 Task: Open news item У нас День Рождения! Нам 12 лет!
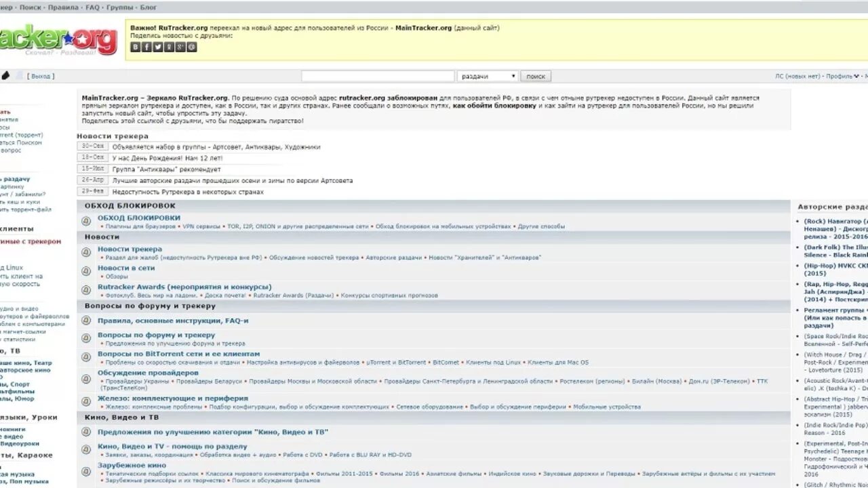[167, 158]
